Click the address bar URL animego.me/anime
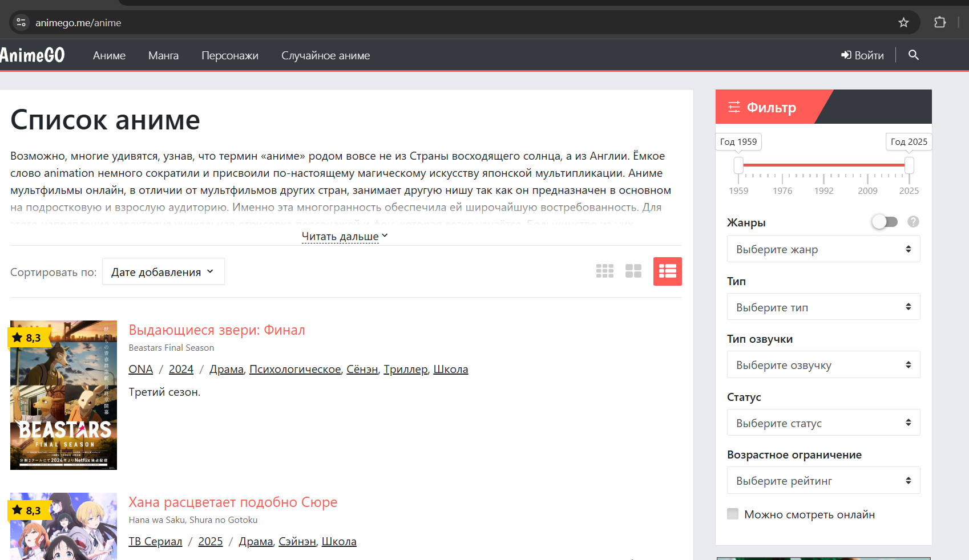This screenshot has width=969, height=560. (78, 23)
